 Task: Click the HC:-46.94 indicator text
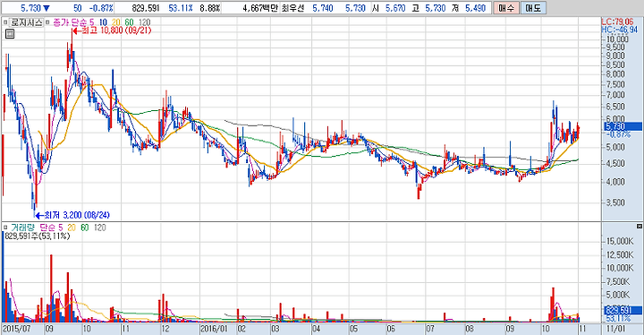pyautogui.click(x=619, y=30)
